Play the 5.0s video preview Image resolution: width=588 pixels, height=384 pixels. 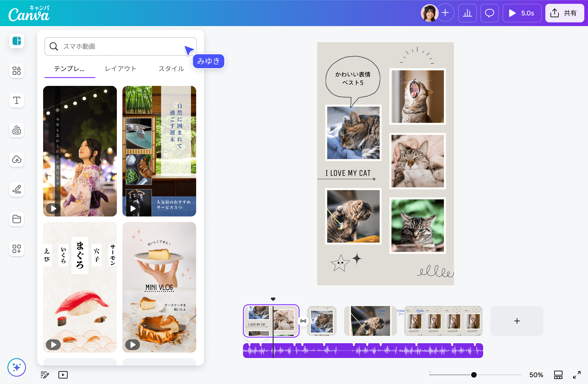(x=522, y=13)
